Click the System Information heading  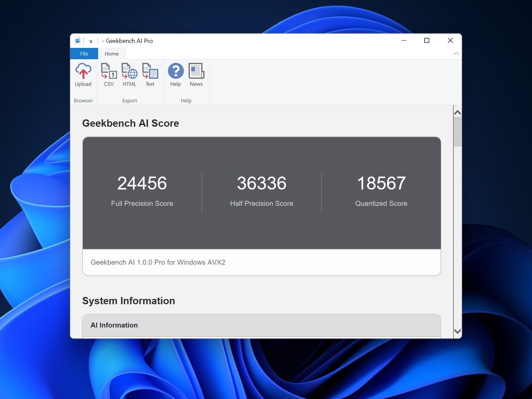[x=129, y=301]
